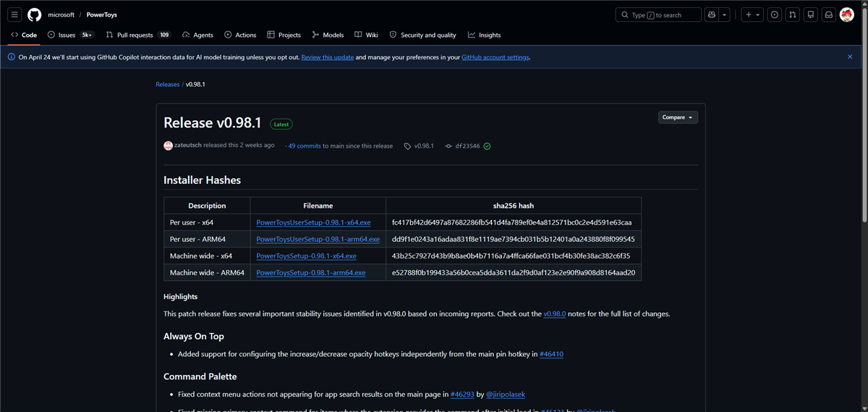Download PowerToysUserSetup-0.98.1-x64.exe
Screen dimensions: 868x412
coord(313,222)
